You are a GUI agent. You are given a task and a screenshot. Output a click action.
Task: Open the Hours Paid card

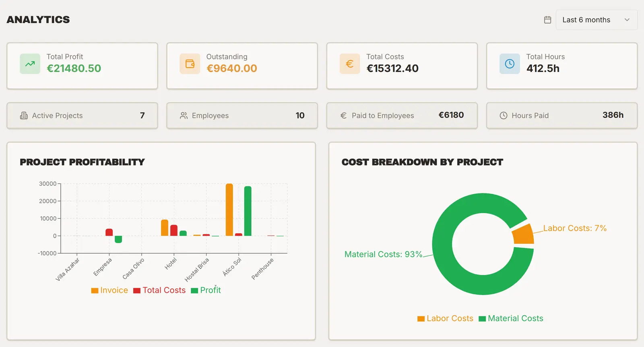coord(562,116)
